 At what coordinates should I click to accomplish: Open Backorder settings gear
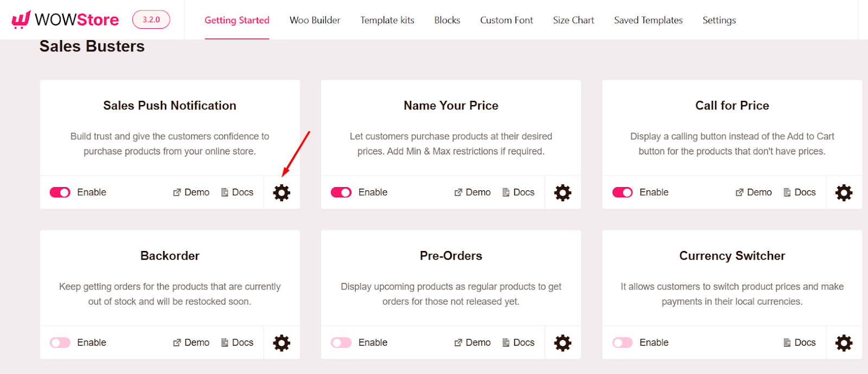coord(281,343)
